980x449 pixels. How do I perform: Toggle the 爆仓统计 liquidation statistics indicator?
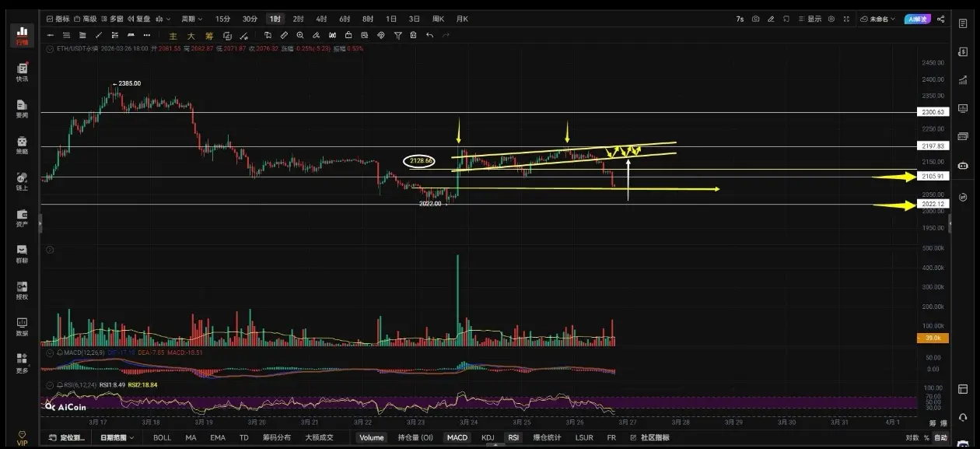pos(547,437)
